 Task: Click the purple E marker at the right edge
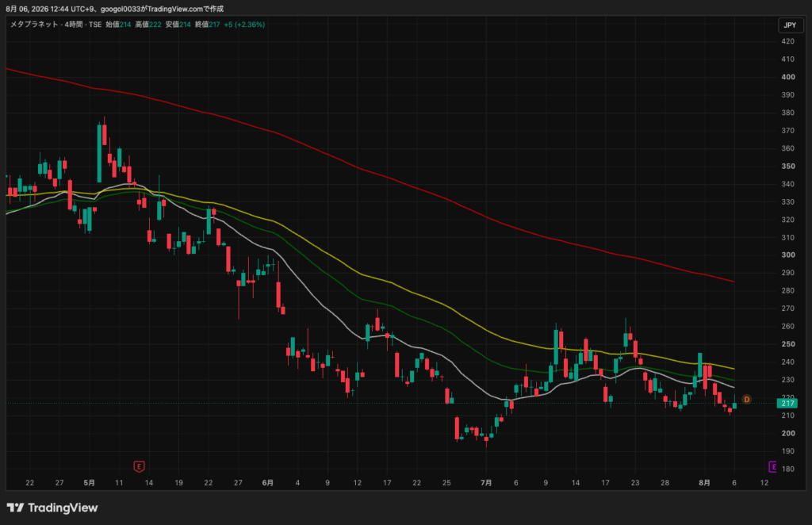click(x=772, y=466)
